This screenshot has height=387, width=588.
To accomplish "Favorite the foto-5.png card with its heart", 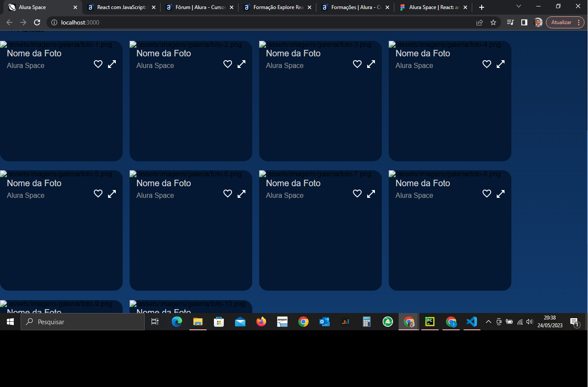I will pyautogui.click(x=98, y=194).
